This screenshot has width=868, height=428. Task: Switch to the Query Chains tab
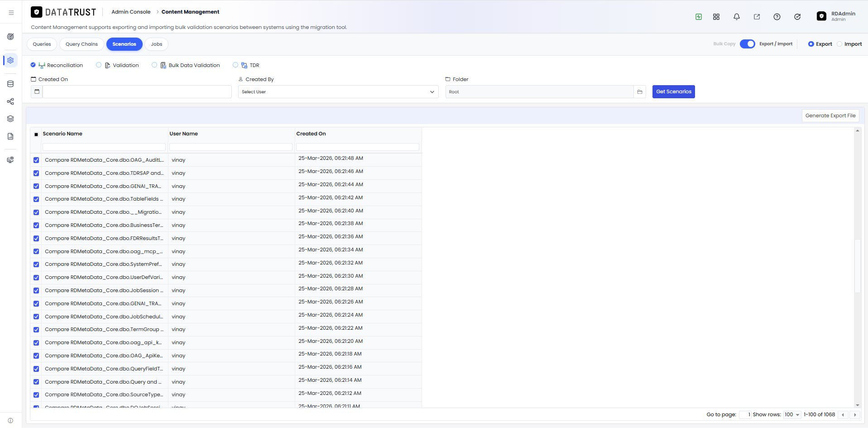(x=82, y=44)
